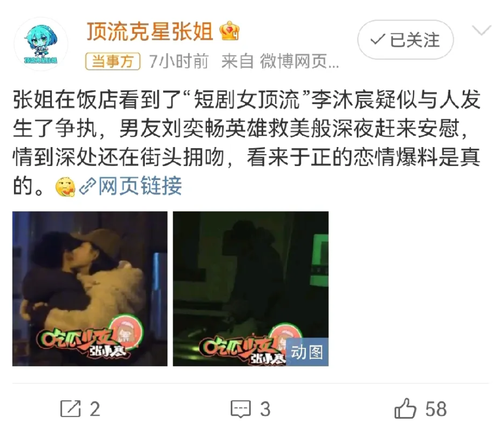
Task: Tap the 动图 GIF badge
Action: point(307,352)
